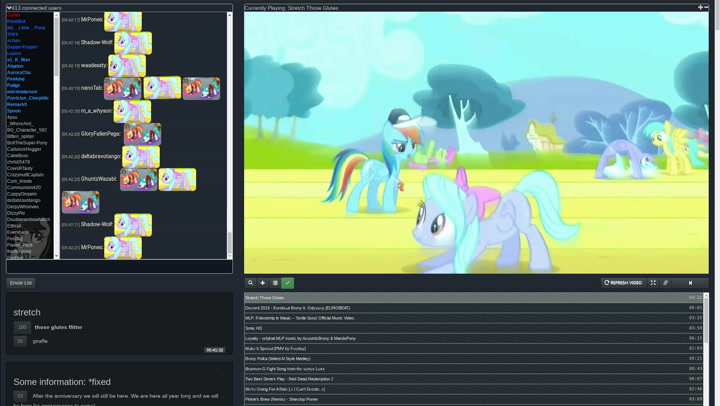The width and height of the screenshot is (720, 406).
Task: Click user PonkBot in user list
Action: click(16, 21)
